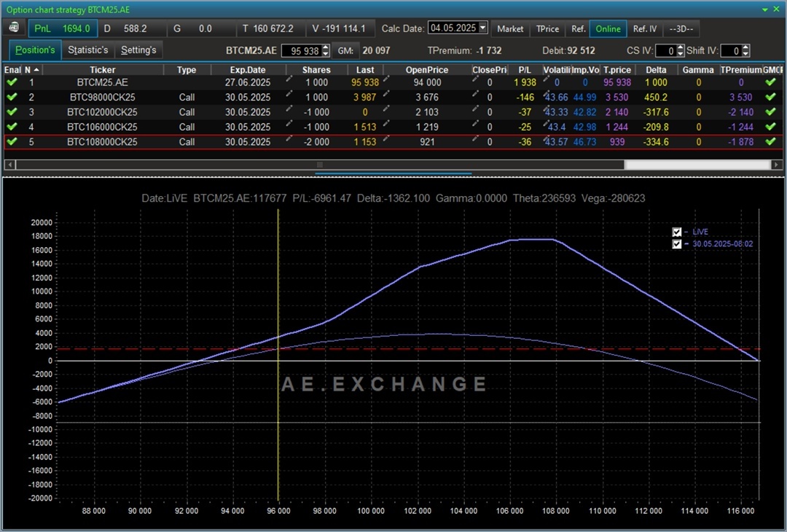Image resolution: width=787 pixels, height=532 pixels.
Task: Toggle the Online button
Action: click(x=608, y=28)
